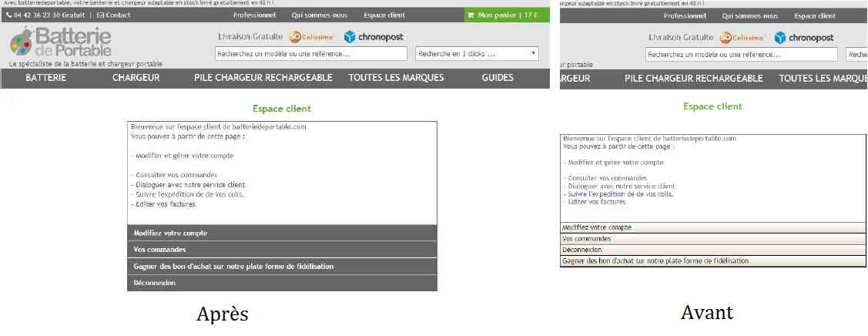Screen dimensions: 868x336
Task: Click chronopost logo in Après screenshot
Action: 374,37
